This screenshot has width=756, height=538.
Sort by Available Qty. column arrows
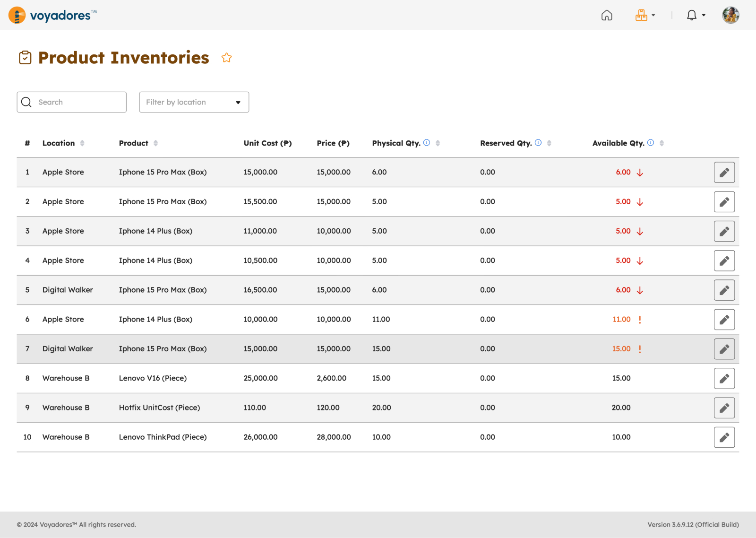click(x=661, y=143)
